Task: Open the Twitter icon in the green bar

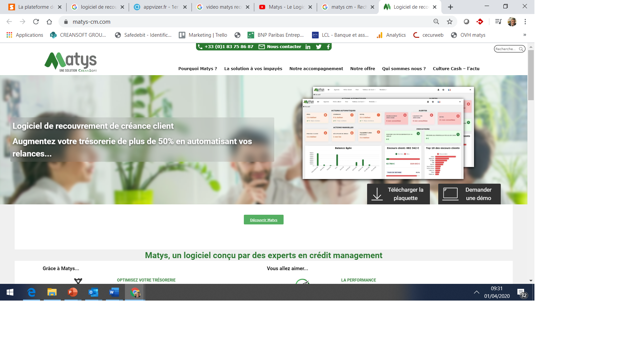Action: tap(319, 47)
